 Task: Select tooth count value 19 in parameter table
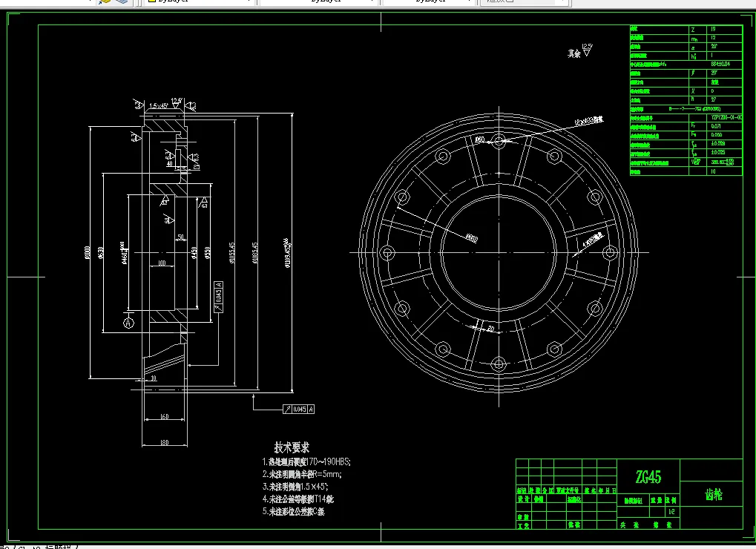coord(713,30)
